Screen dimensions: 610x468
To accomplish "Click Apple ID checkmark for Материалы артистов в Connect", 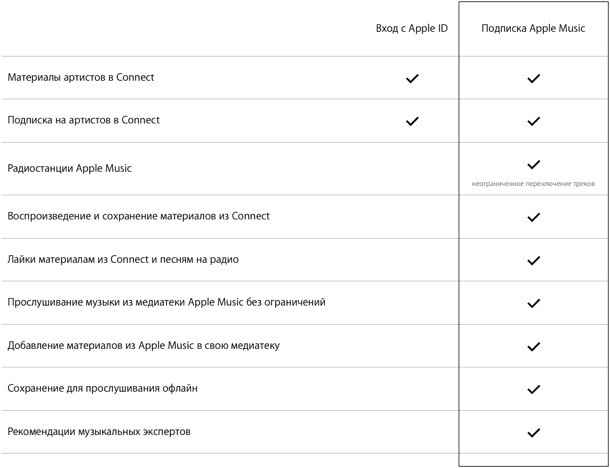I will pos(412,78).
